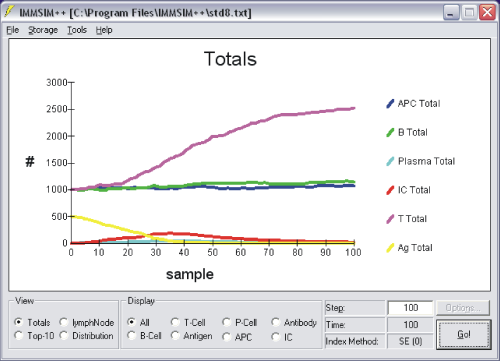Click the IC Total red legend swatch
Image resolution: width=500 pixels, height=361 pixels.
390,190
